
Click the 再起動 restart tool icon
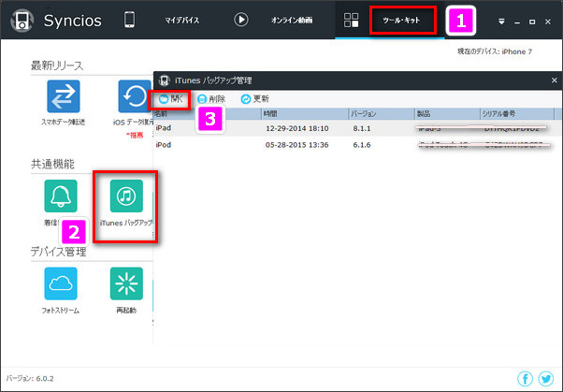126,283
